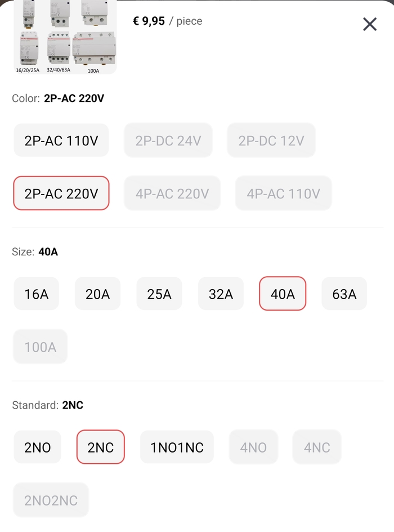
Task: Tap the contactor product thumbnail image
Action: click(65, 37)
